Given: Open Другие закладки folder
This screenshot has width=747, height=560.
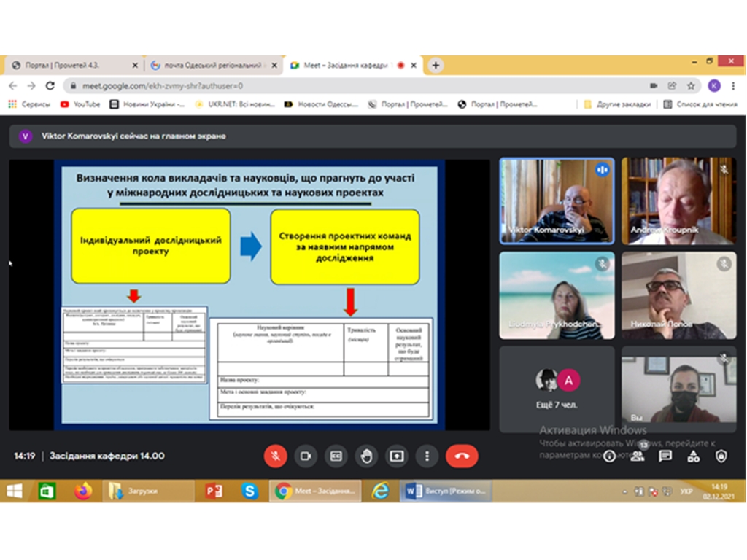Looking at the screenshot, I should (617, 104).
